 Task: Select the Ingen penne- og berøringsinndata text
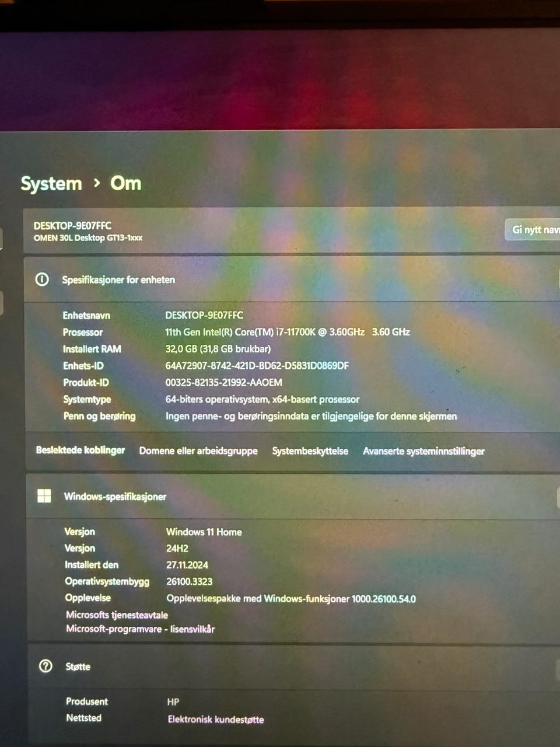point(311,417)
